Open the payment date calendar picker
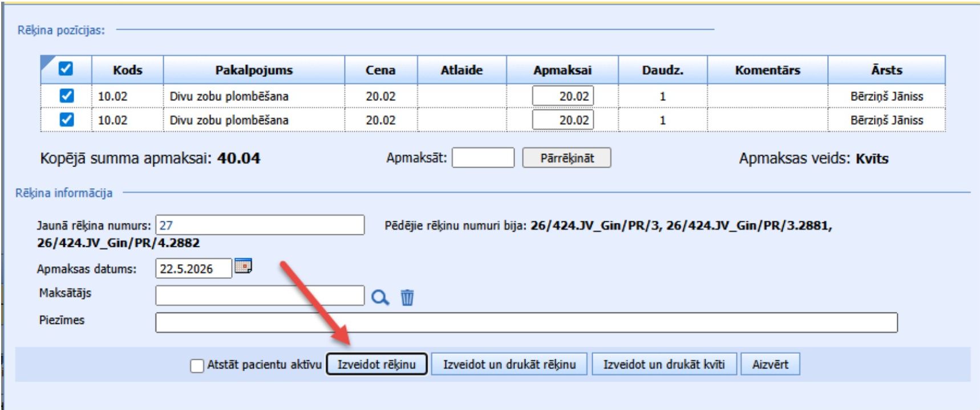 tap(244, 266)
